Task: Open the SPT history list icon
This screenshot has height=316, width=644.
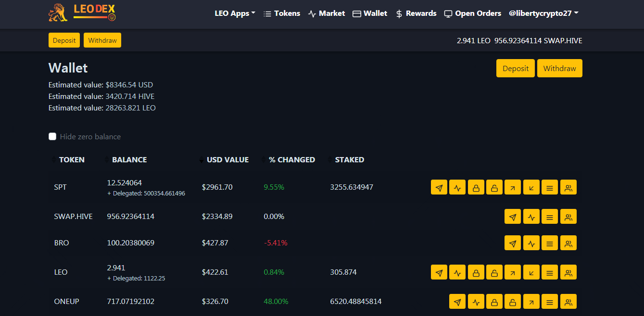Action: 550,187
